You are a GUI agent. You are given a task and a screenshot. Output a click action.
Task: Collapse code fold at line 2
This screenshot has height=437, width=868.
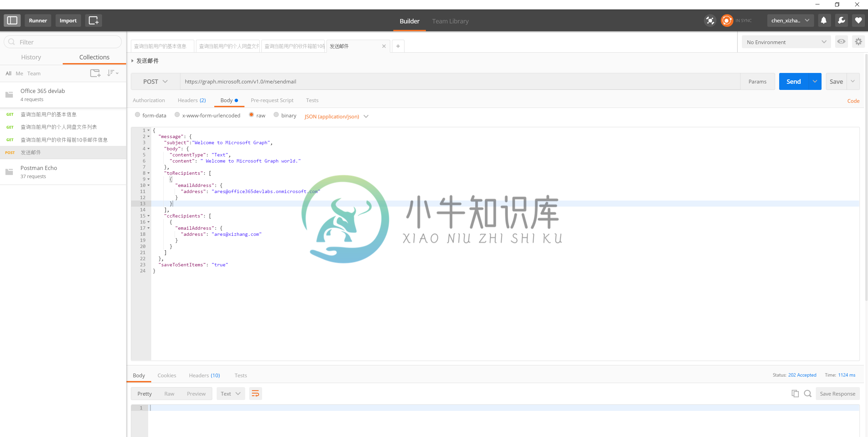click(149, 136)
